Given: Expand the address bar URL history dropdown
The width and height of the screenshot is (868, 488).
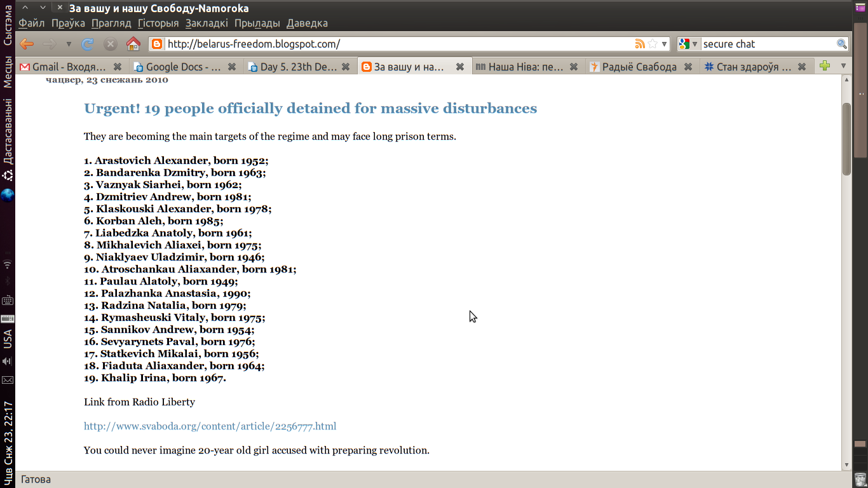Looking at the screenshot, I should click(x=665, y=44).
